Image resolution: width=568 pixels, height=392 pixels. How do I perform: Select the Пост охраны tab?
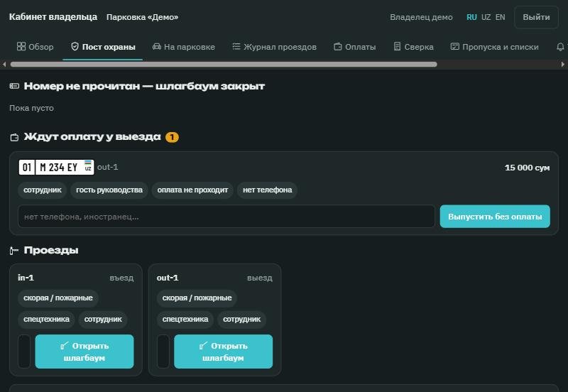click(103, 47)
